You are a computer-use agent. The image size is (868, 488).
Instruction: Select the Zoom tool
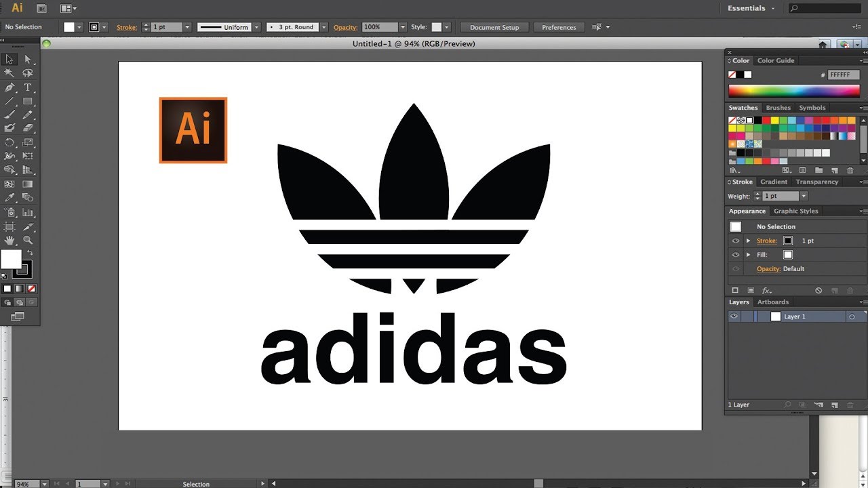pyautogui.click(x=28, y=240)
